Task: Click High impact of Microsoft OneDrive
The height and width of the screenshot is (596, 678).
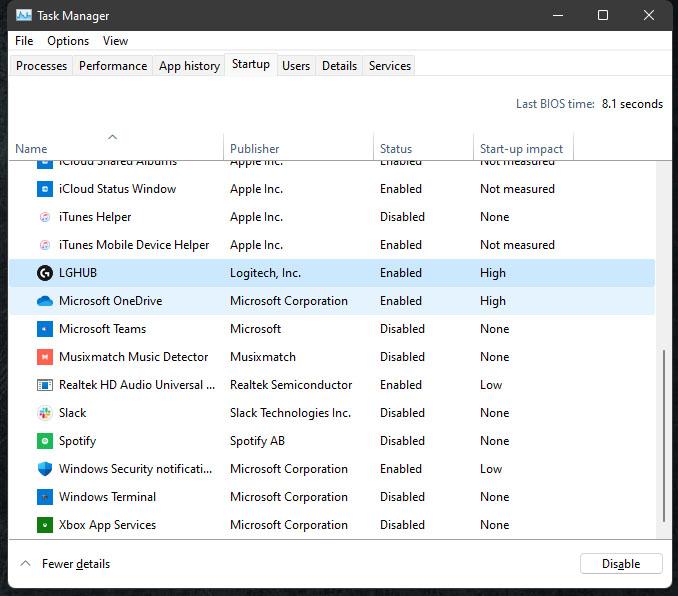Action: (x=493, y=301)
